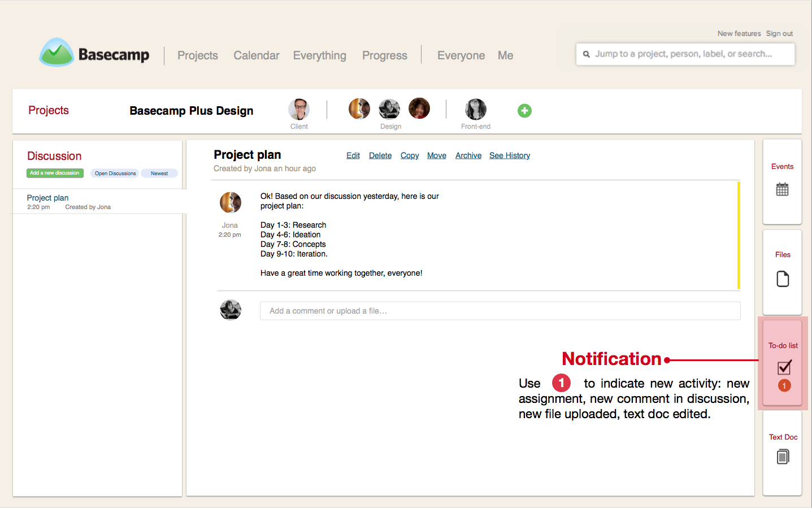Click the commenter avatar beside comment box
Image resolution: width=812 pixels, height=508 pixels.
(231, 310)
